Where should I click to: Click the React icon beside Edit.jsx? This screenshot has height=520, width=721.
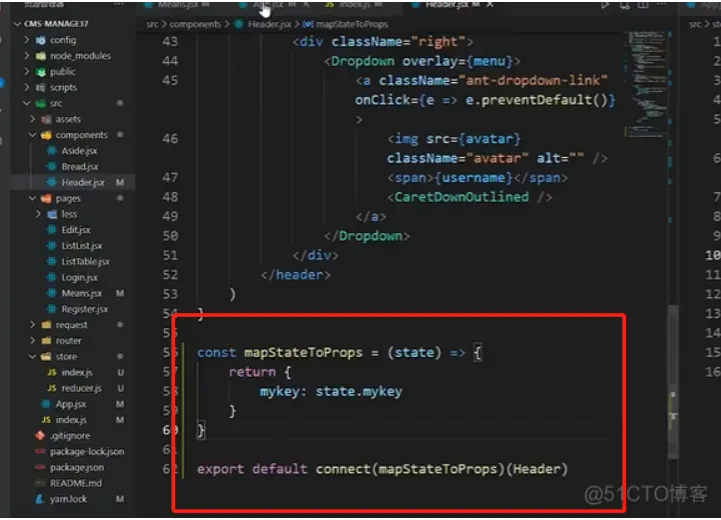(52, 230)
